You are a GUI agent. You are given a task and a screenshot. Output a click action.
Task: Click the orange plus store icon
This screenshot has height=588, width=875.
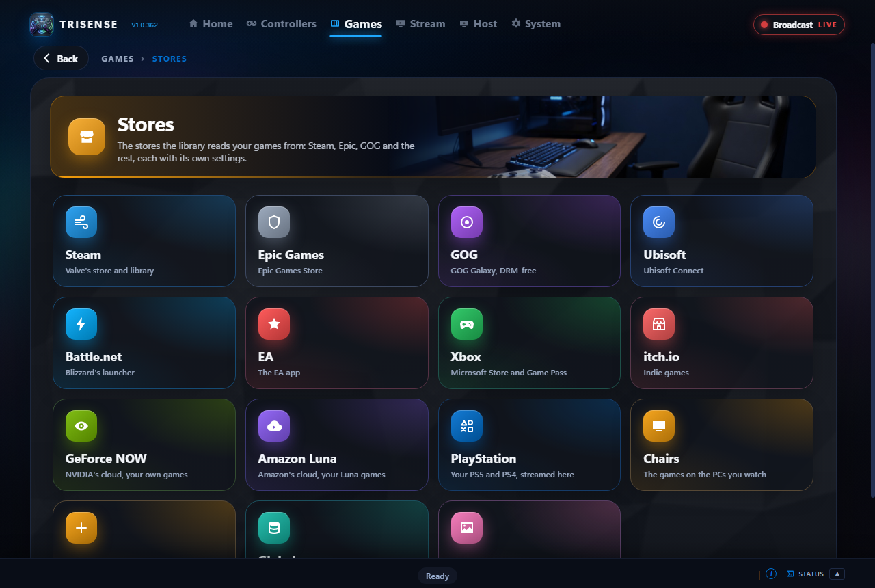tap(81, 528)
